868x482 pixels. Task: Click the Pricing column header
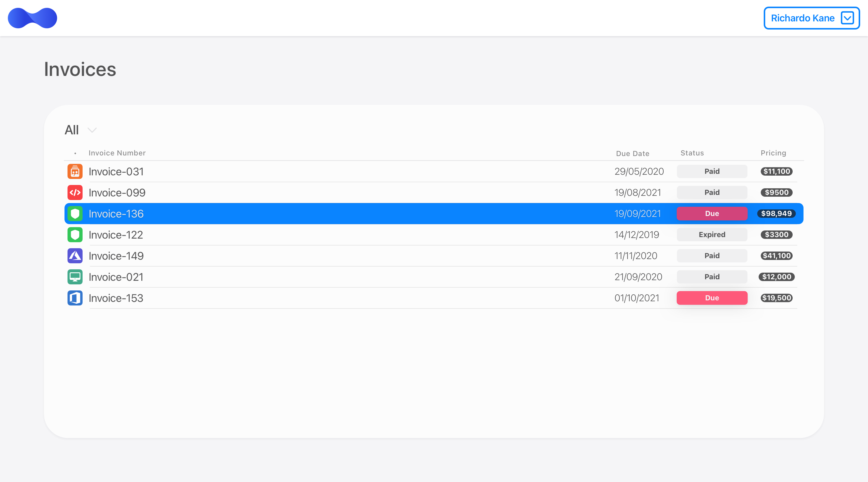click(x=773, y=153)
